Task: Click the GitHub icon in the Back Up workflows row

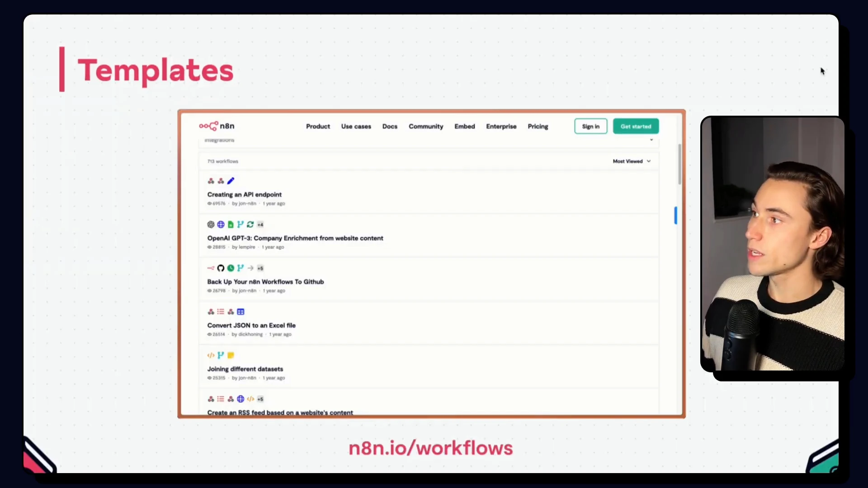Action: pos(221,268)
